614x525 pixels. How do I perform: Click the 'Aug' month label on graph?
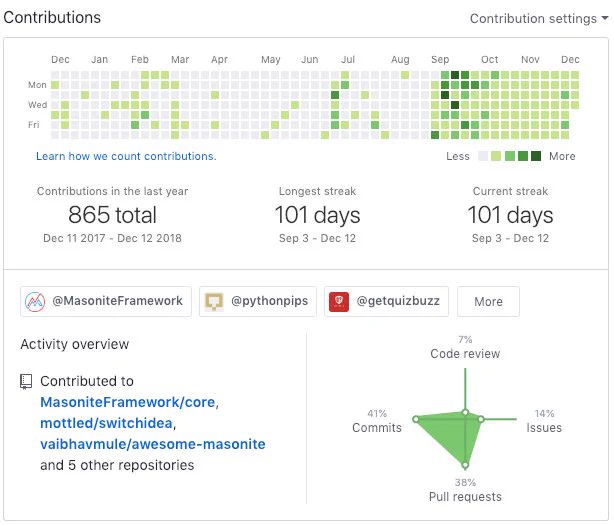coord(400,60)
